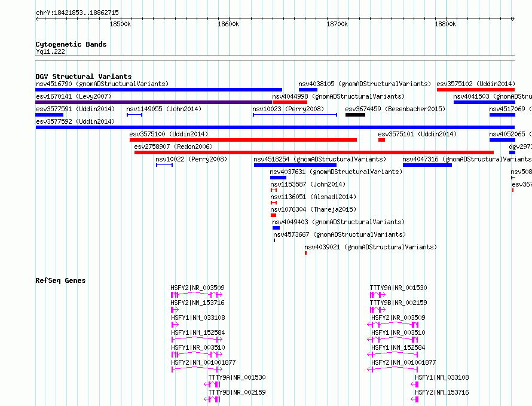Click the DGV Structural Variants track heading
This screenshot has height=406, width=532.
click(x=84, y=77)
